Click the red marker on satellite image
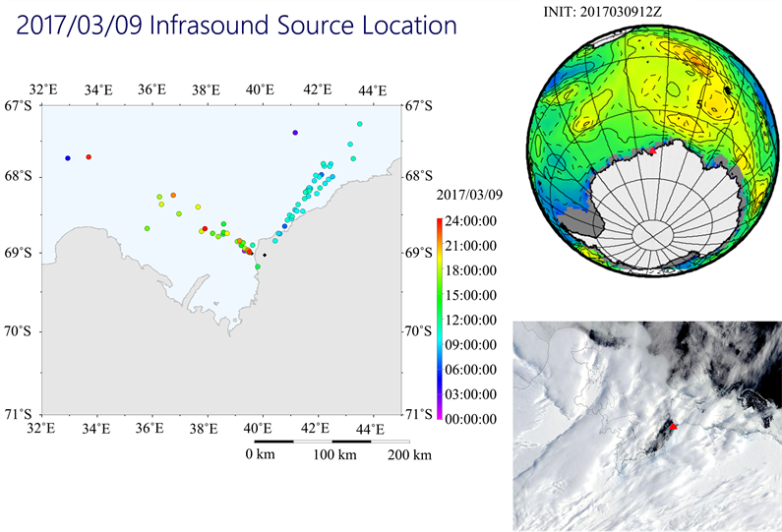This screenshot has width=782, height=532. click(x=673, y=428)
